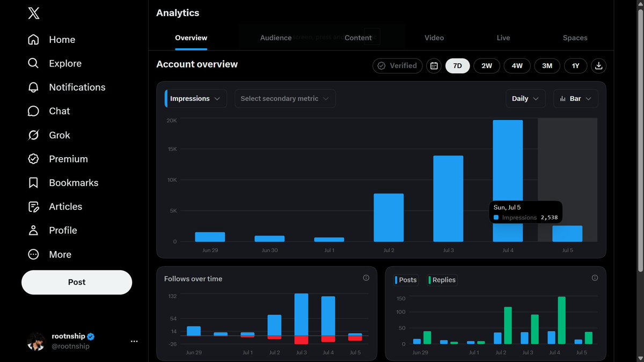Click info icon on Follows over time
This screenshot has height=362, width=644.
[366, 278]
